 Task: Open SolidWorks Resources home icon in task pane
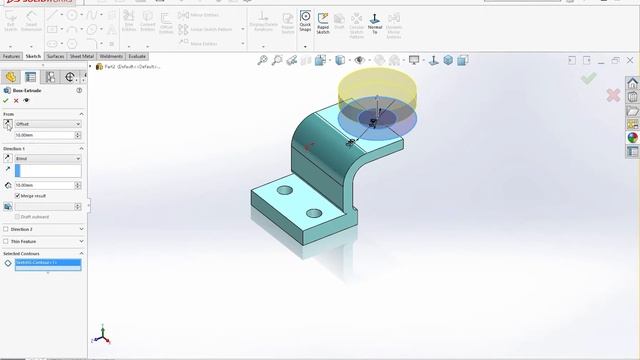[632, 83]
